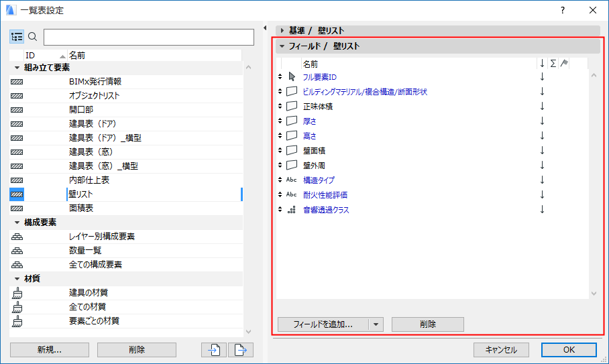
Task: Click the Abc icon beside 耐火性能評価
Action: [x=291, y=194]
